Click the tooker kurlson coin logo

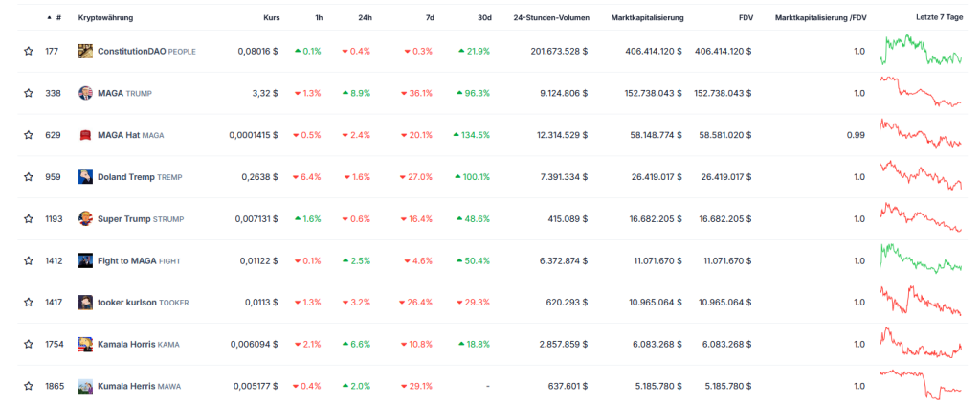tap(85, 303)
